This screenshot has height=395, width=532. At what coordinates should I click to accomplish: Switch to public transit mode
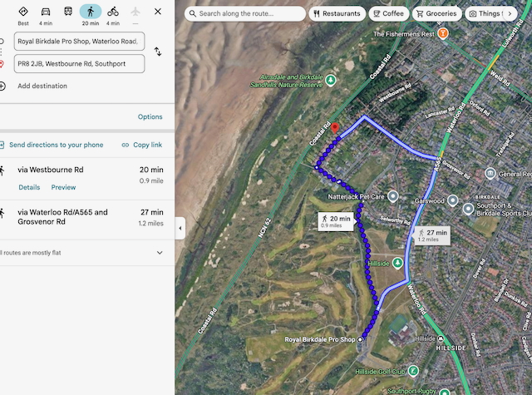pos(68,12)
